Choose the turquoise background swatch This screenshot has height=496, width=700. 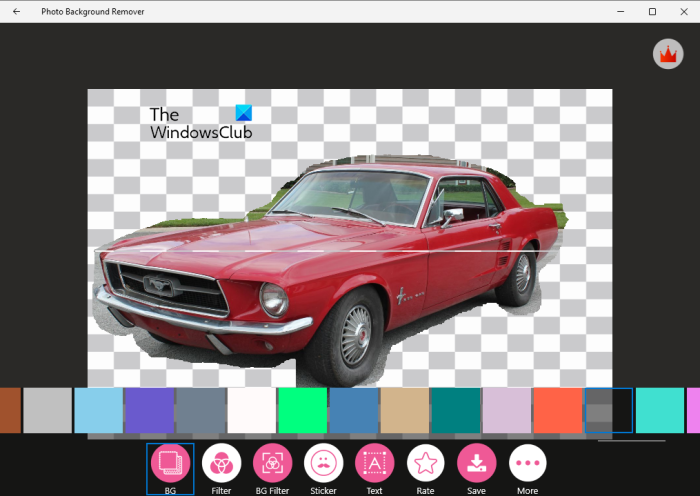pyautogui.click(x=660, y=410)
